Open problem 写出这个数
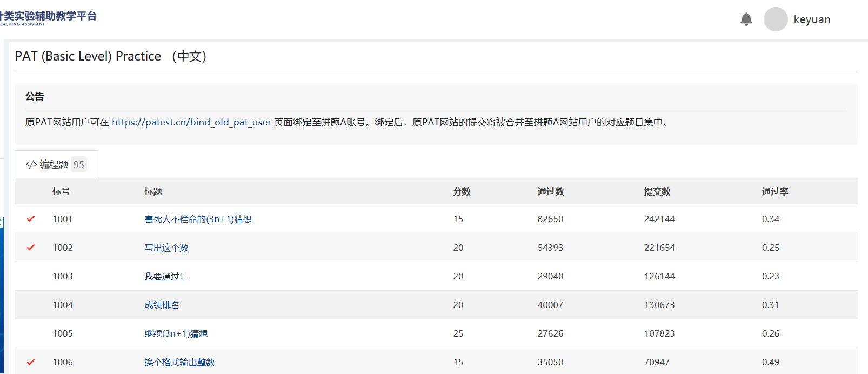 (x=166, y=248)
